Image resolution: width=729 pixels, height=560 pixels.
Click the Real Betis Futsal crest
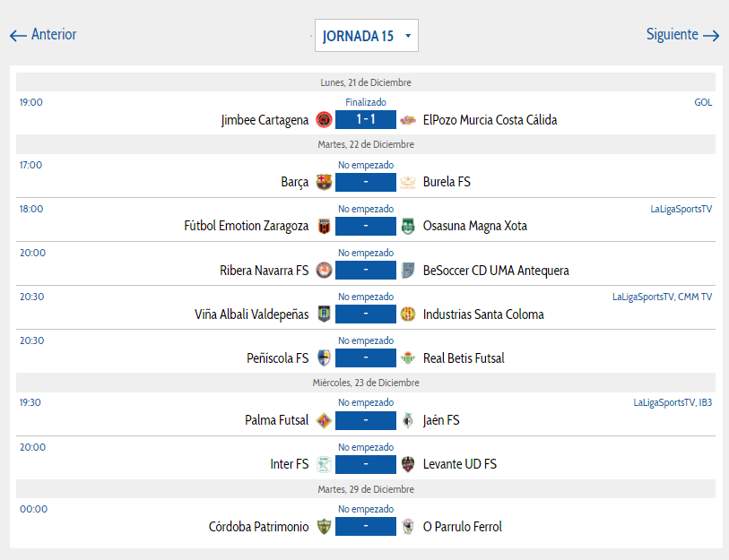(408, 358)
